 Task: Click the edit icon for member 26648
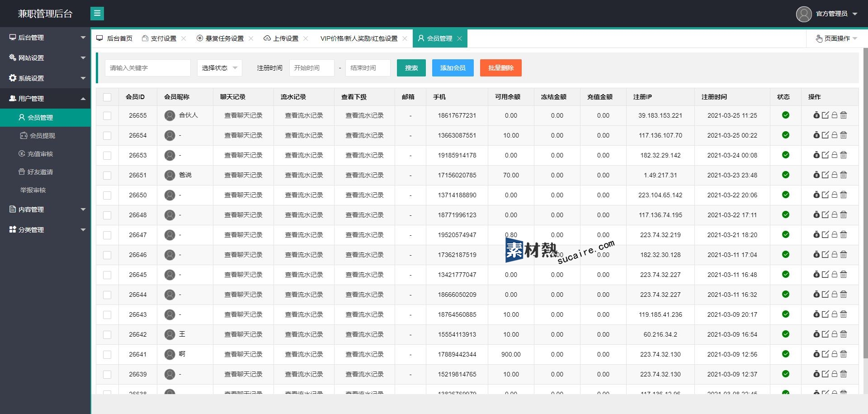pyautogui.click(x=825, y=215)
